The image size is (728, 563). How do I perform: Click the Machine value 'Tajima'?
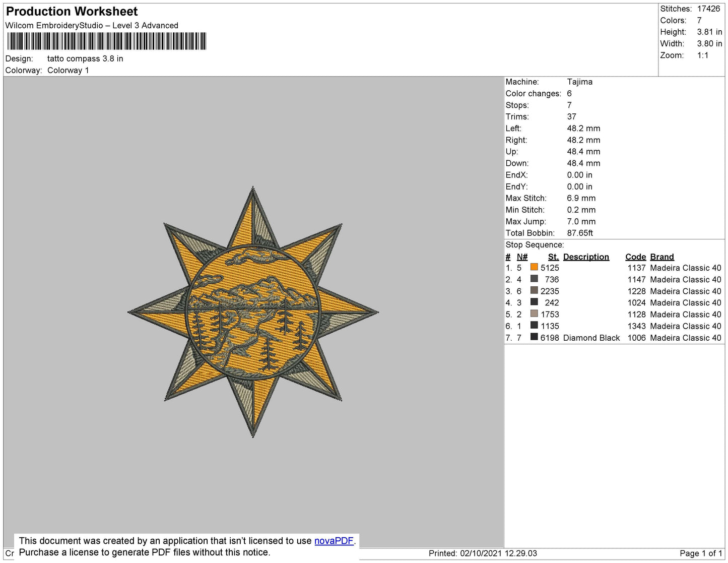[x=580, y=82]
